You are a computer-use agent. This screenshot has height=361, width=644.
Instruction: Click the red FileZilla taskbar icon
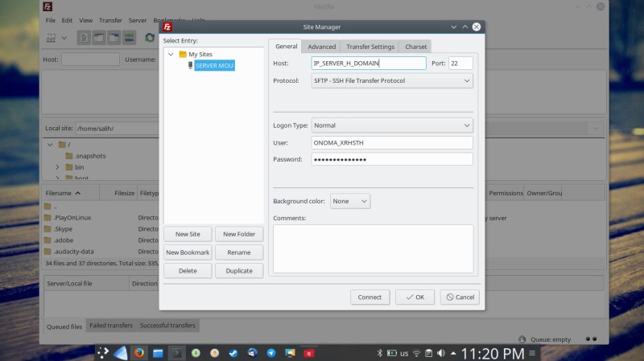(309, 353)
